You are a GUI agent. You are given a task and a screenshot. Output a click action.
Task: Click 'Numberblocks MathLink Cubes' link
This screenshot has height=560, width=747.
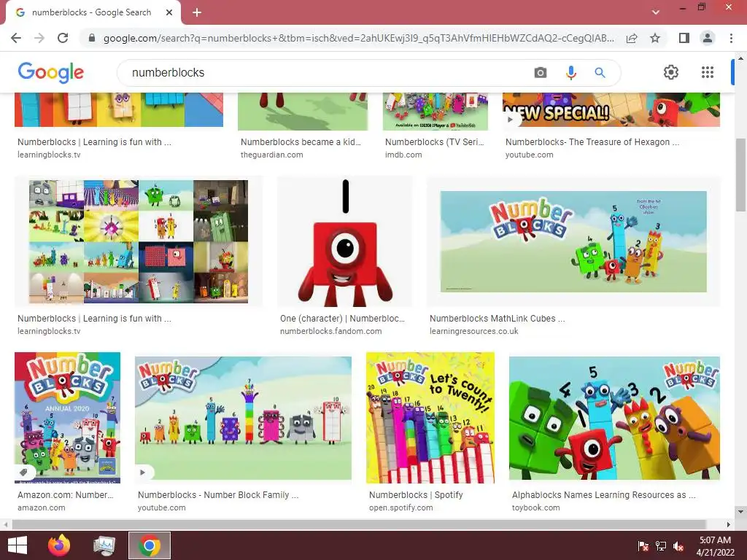498,319
